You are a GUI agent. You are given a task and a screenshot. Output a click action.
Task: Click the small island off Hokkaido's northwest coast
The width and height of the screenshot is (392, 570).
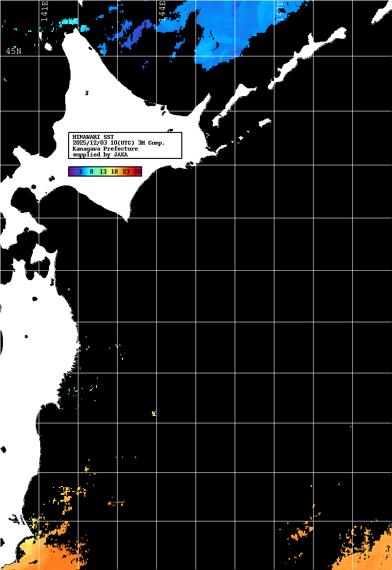[48, 47]
